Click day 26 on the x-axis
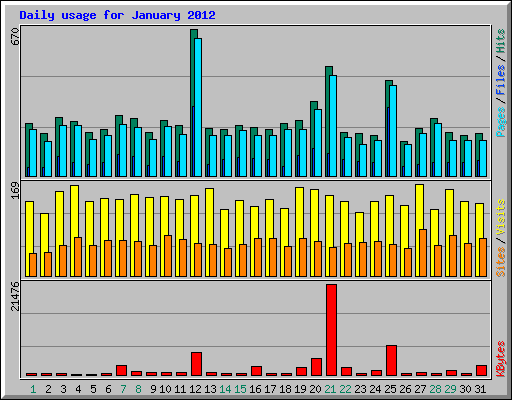512x400 pixels. 405,389
